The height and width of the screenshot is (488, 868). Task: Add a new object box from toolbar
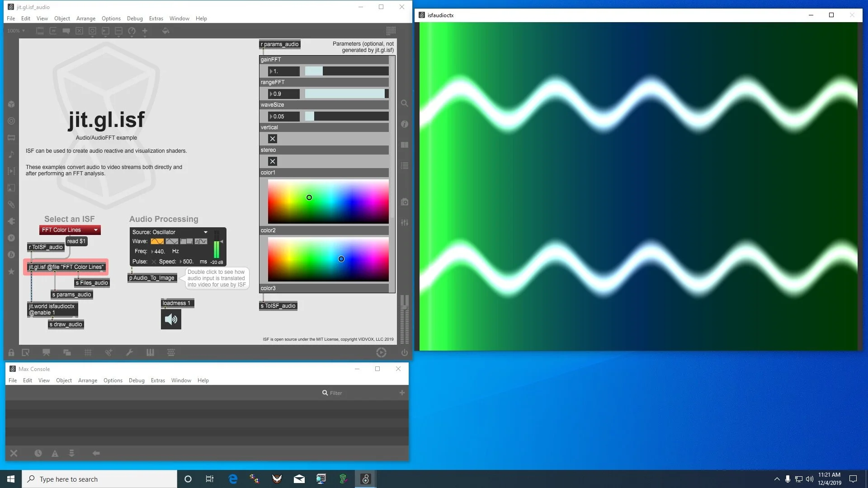pyautogui.click(x=40, y=31)
